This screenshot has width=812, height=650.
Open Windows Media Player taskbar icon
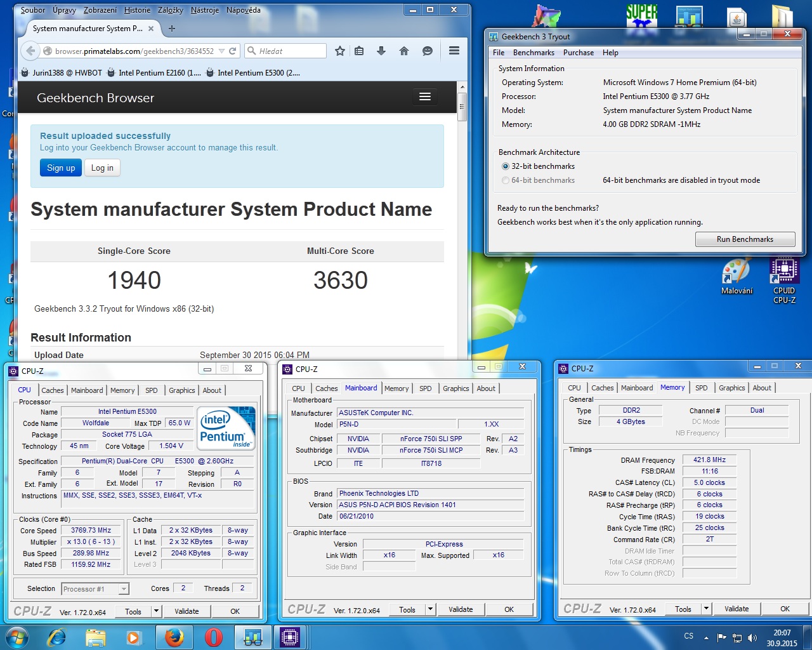click(x=133, y=637)
